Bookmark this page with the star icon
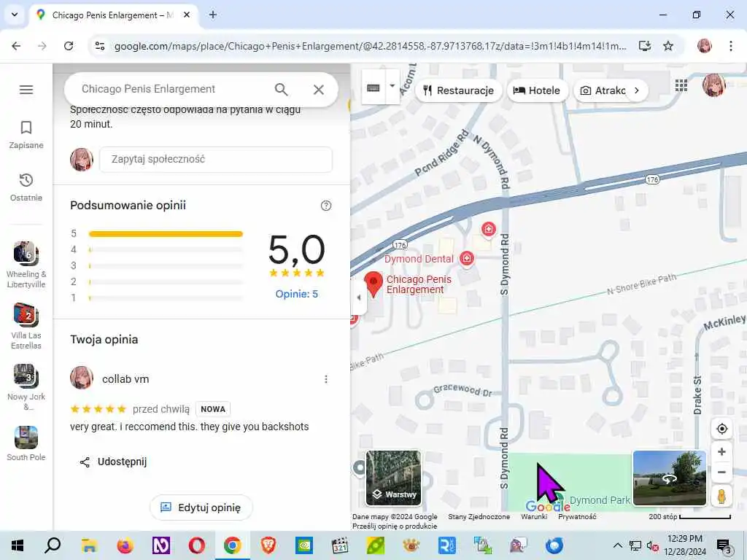The height and width of the screenshot is (560, 747). tap(668, 46)
